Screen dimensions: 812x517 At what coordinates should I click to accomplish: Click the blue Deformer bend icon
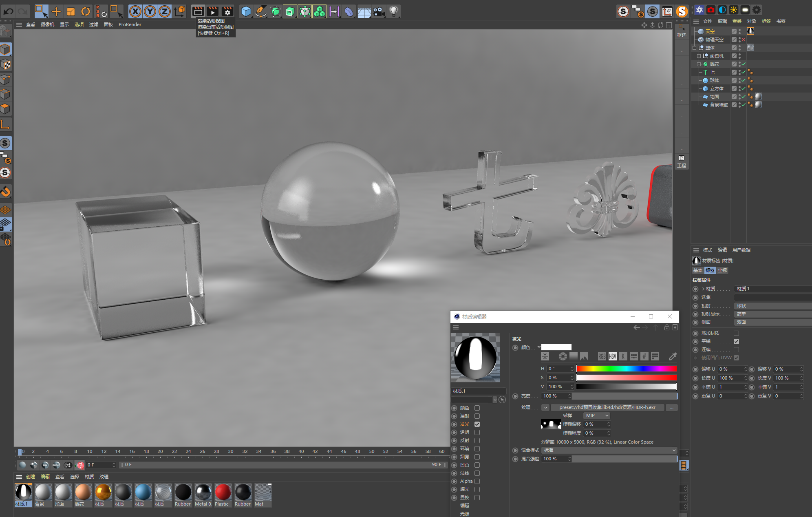point(349,12)
